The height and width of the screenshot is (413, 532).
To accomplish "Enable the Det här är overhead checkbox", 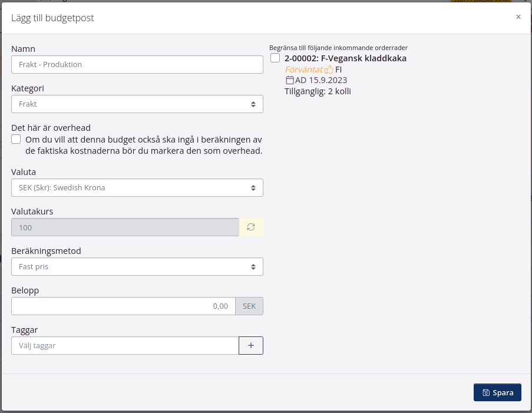I will (x=16, y=140).
